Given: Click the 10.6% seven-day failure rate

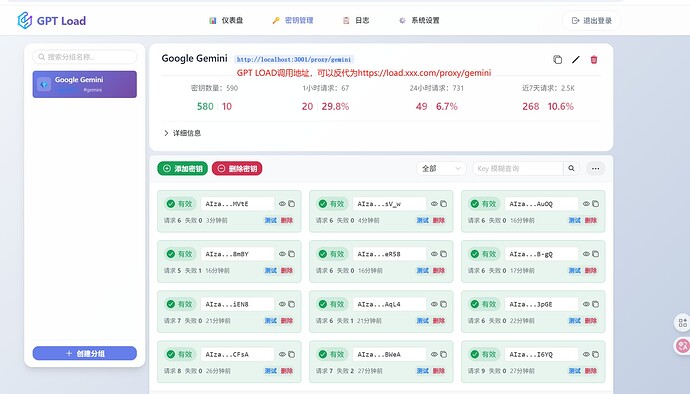Looking at the screenshot, I should pos(561,107).
